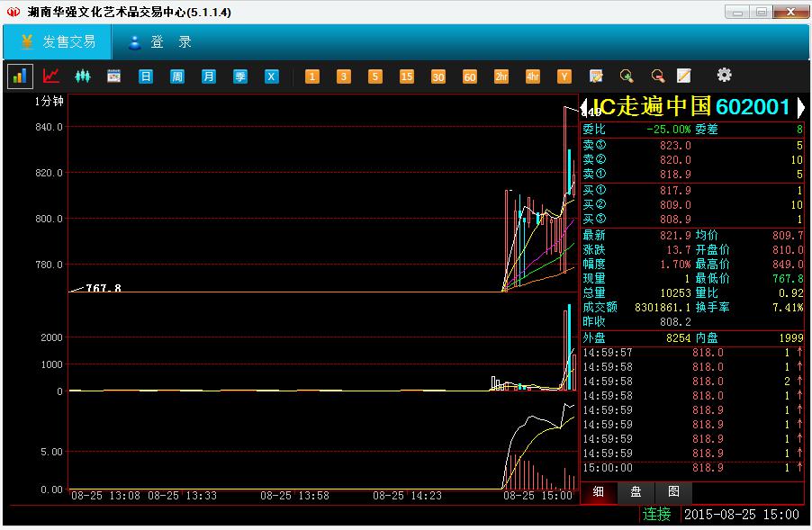Viewport: 812px width, 530px height.
Task: Click the blue X period icon
Action: [272, 76]
